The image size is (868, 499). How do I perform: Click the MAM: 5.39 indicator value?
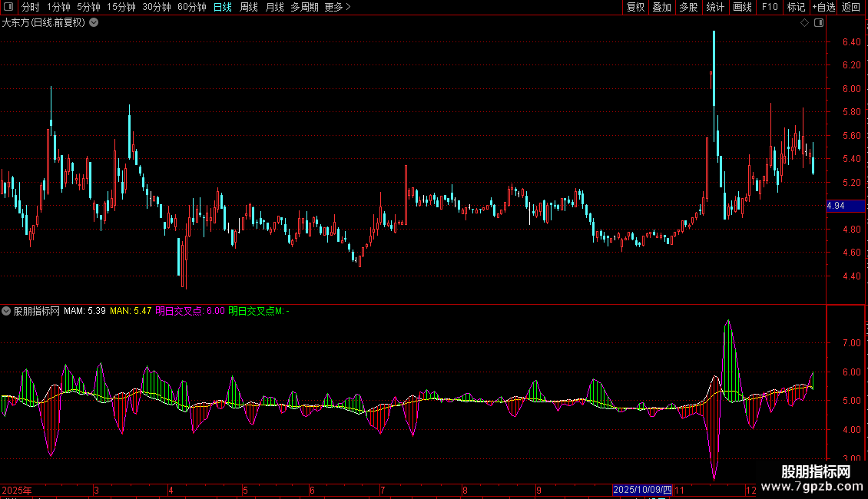click(84, 311)
